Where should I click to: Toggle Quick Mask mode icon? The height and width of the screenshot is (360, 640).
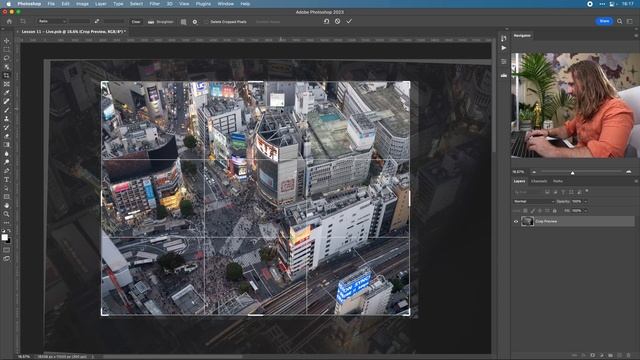(7, 250)
